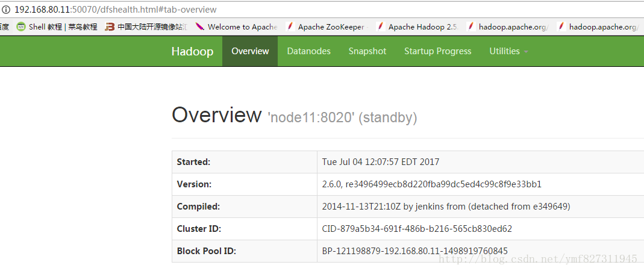Click the Tue Jul 04 12:07:57 EDT 2017 value
The image size is (644, 271).
[x=381, y=162]
